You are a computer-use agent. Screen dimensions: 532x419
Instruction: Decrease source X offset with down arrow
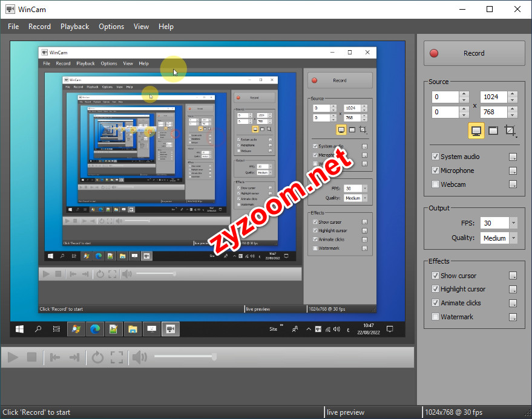464,100
